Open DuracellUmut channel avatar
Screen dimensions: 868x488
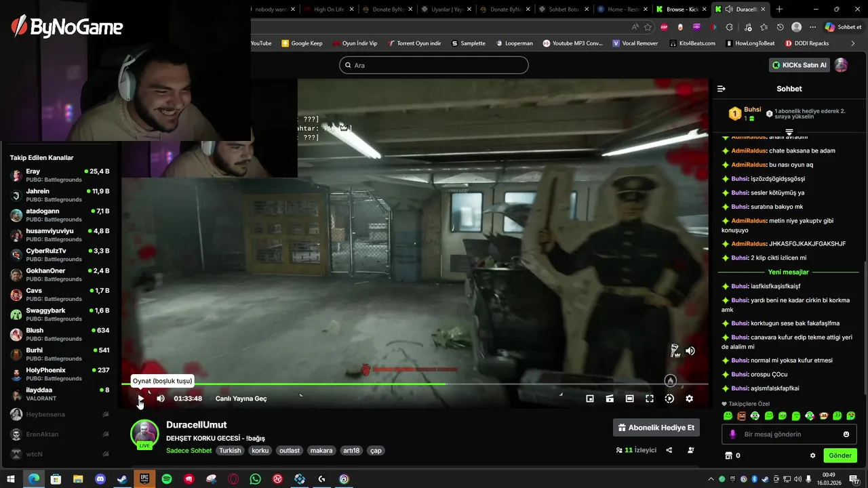pos(144,434)
